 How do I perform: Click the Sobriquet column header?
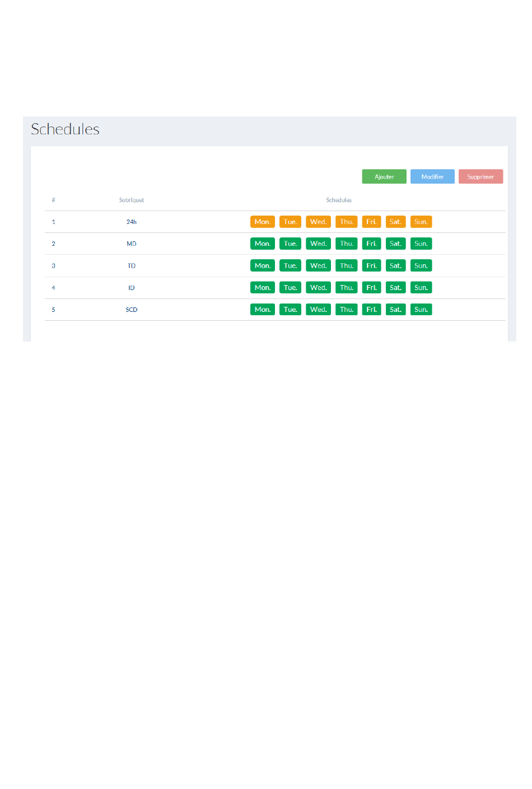[132, 200]
